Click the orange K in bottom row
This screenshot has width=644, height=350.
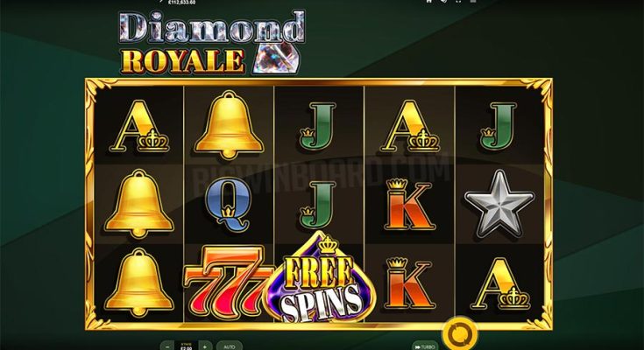(407, 283)
